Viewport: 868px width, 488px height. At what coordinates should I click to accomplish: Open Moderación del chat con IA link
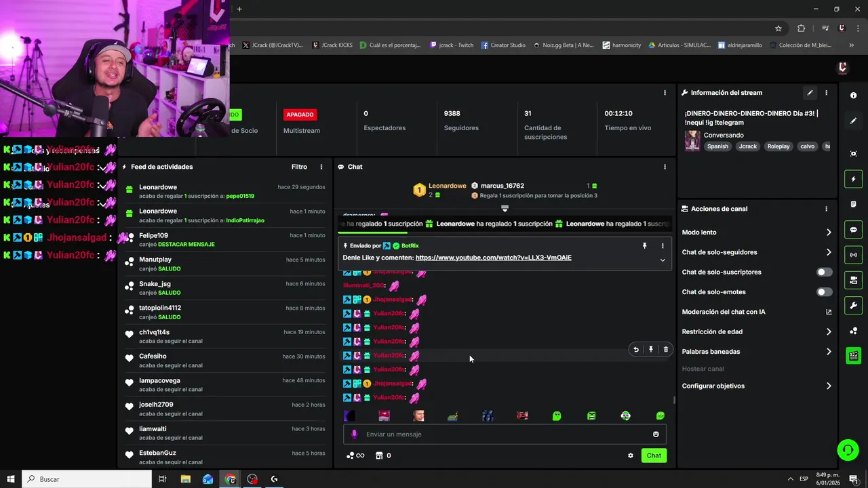coord(829,312)
